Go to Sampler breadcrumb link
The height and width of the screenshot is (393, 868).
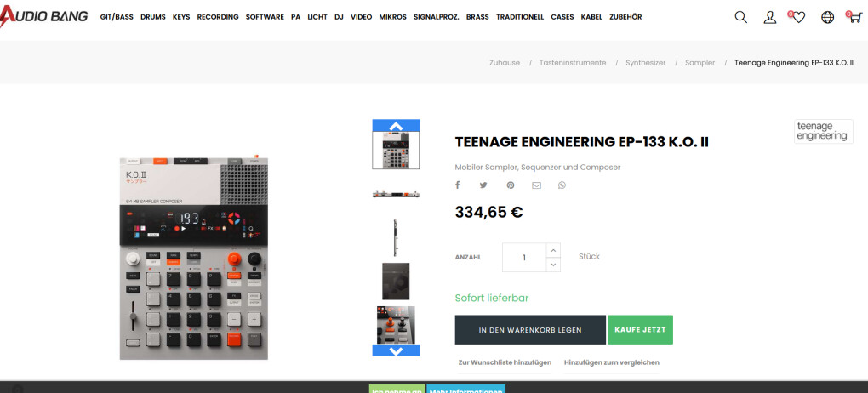700,63
